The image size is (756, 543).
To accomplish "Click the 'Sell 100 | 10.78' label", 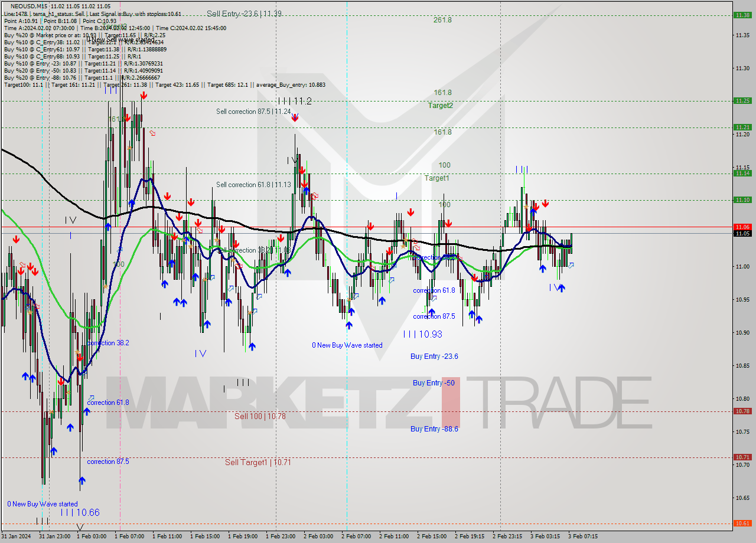I will pos(260,416).
